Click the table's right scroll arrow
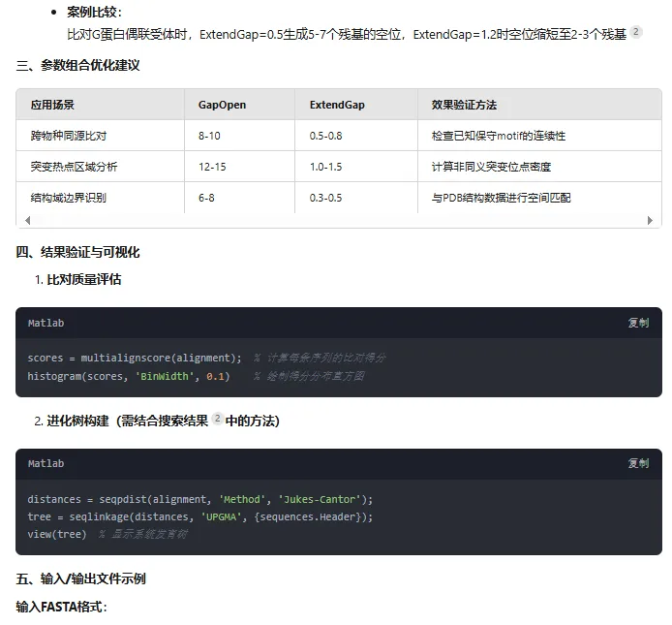The image size is (672, 625). coord(651,220)
